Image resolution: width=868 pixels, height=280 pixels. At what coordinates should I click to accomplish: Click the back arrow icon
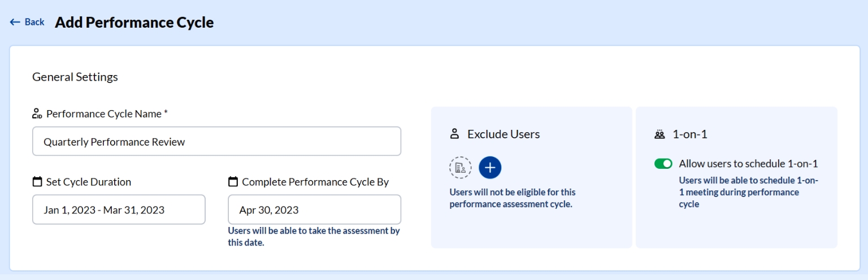point(15,22)
